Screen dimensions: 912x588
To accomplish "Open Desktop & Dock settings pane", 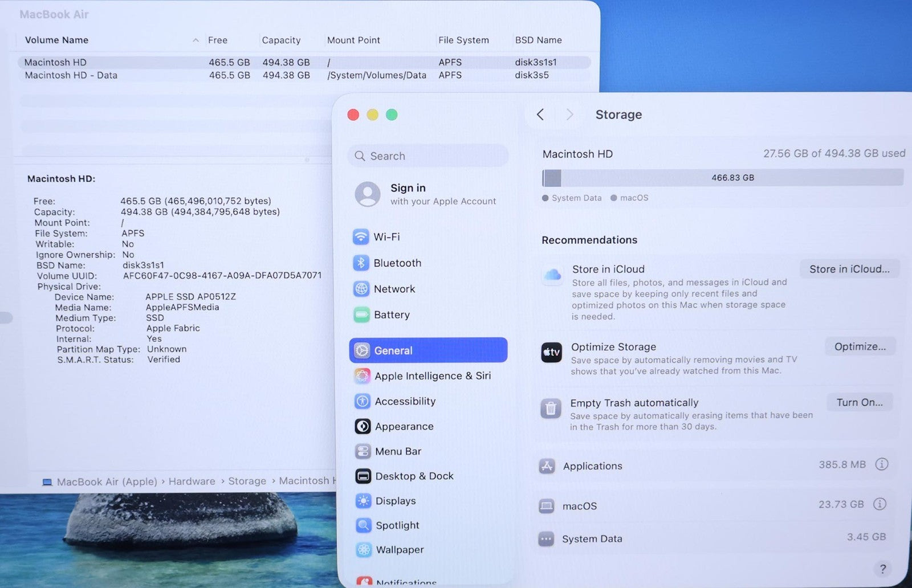I will 414,476.
